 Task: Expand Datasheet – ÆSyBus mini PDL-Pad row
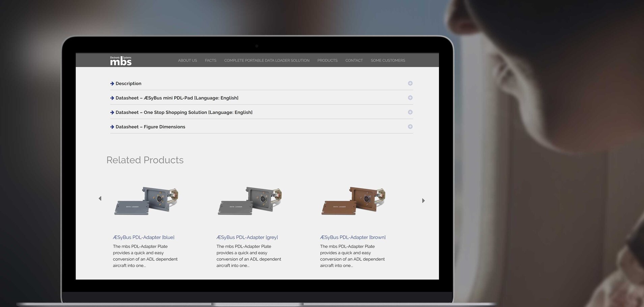(x=177, y=98)
